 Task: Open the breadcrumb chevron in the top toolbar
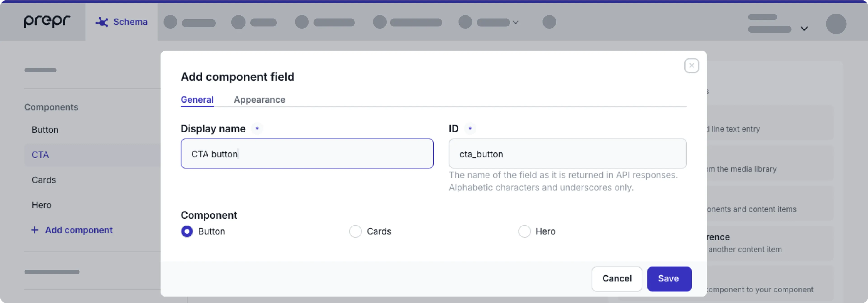click(516, 22)
